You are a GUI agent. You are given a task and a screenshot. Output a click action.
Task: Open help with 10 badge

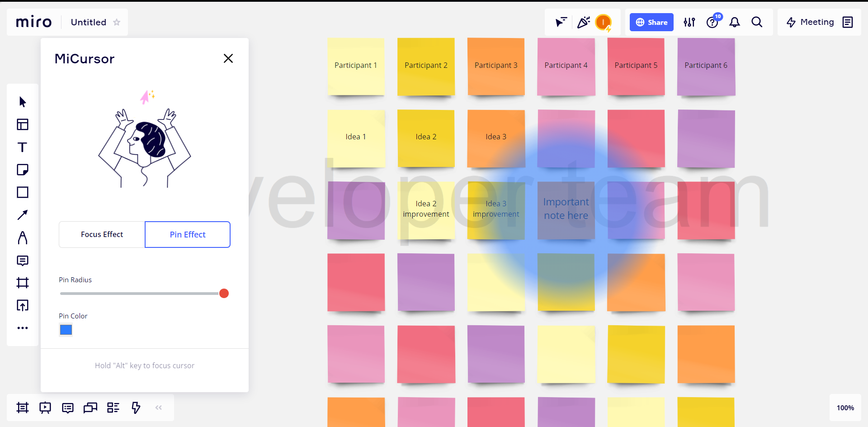(x=713, y=22)
